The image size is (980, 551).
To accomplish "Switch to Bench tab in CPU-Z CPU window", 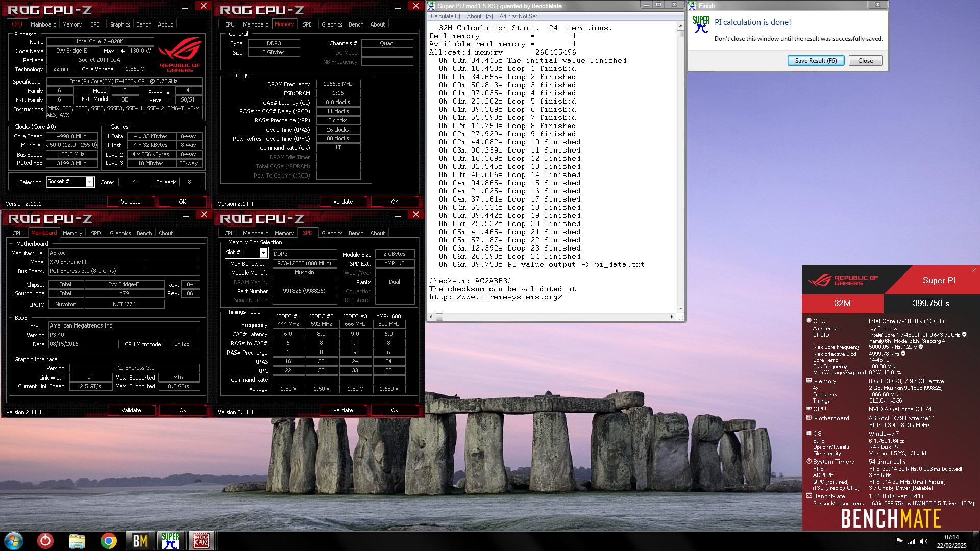I will [x=143, y=24].
